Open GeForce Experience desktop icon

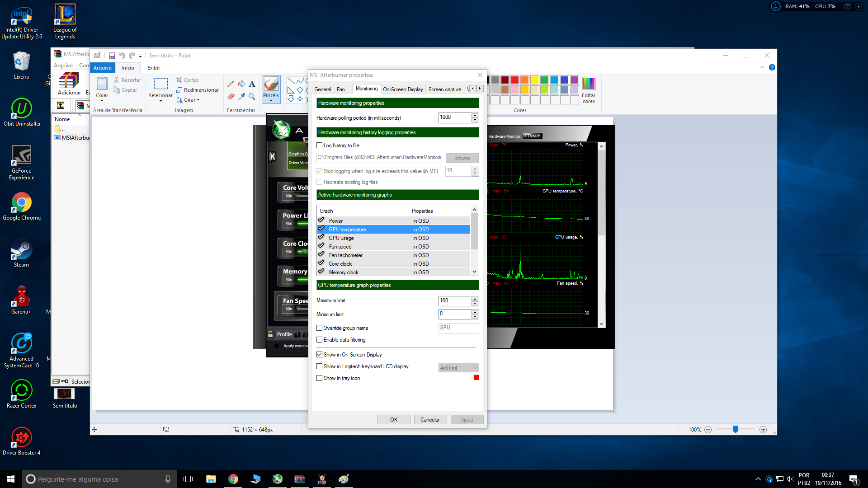pos(21,163)
